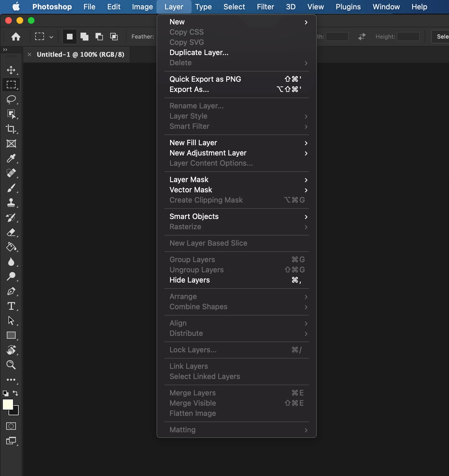The width and height of the screenshot is (449, 476).
Task: Open the Photoshop application menu
Action: point(52,7)
